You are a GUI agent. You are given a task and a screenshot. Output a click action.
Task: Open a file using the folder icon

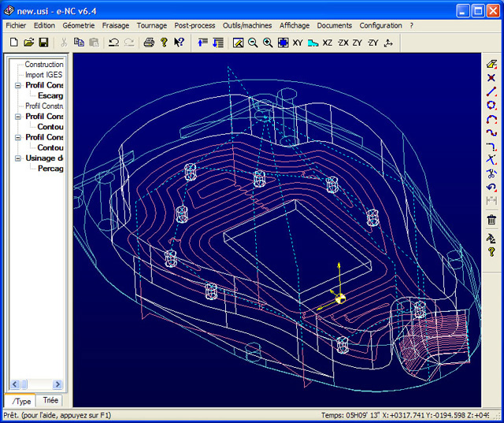pyautogui.click(x=28, y=43)
